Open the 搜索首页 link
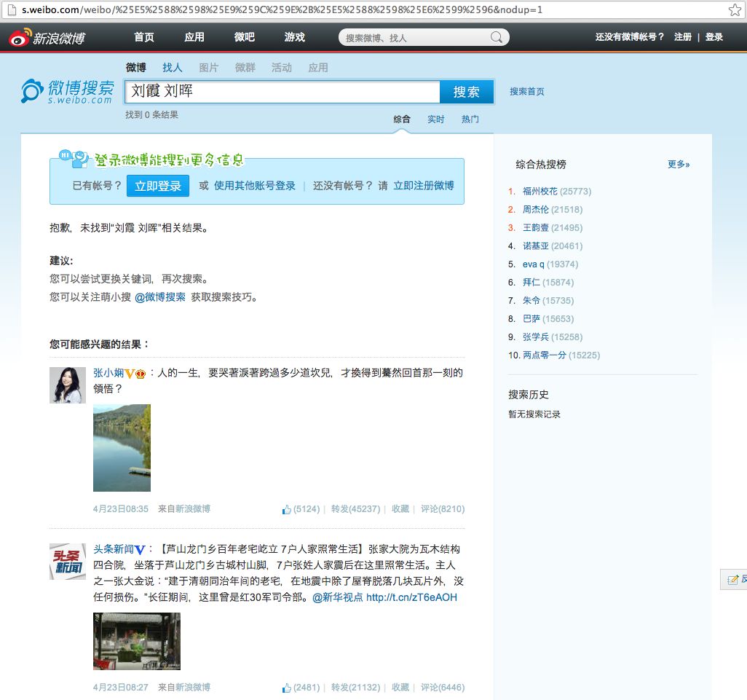The image size is (747, 700). (527, 92)
